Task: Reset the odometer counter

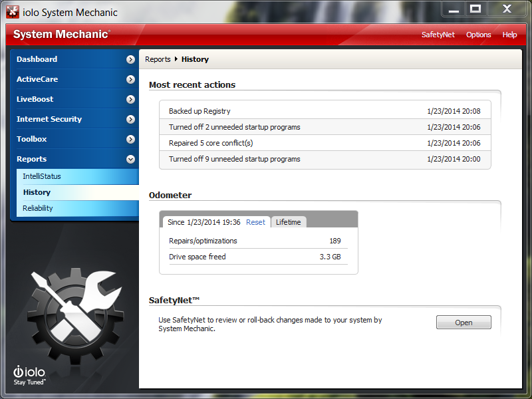Action: [255, 222]
